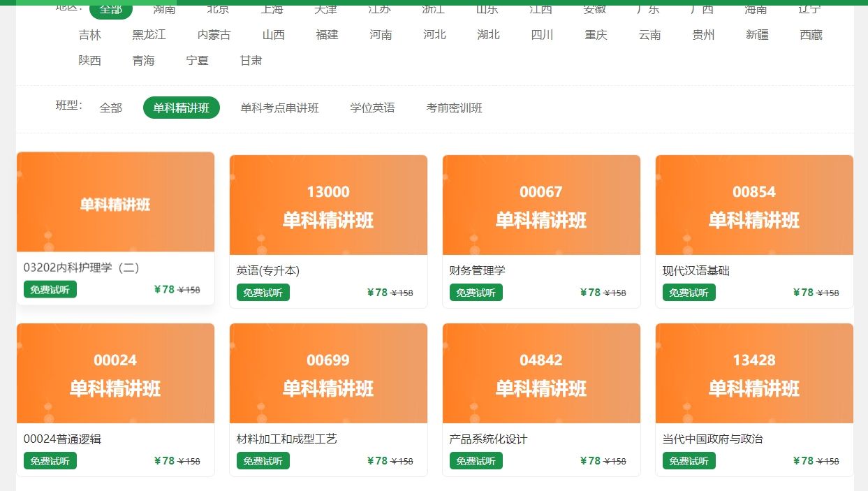This screenshot has height=491, width=868.
Task: Switch to 学位英语 class type
Action: [372, 108]
